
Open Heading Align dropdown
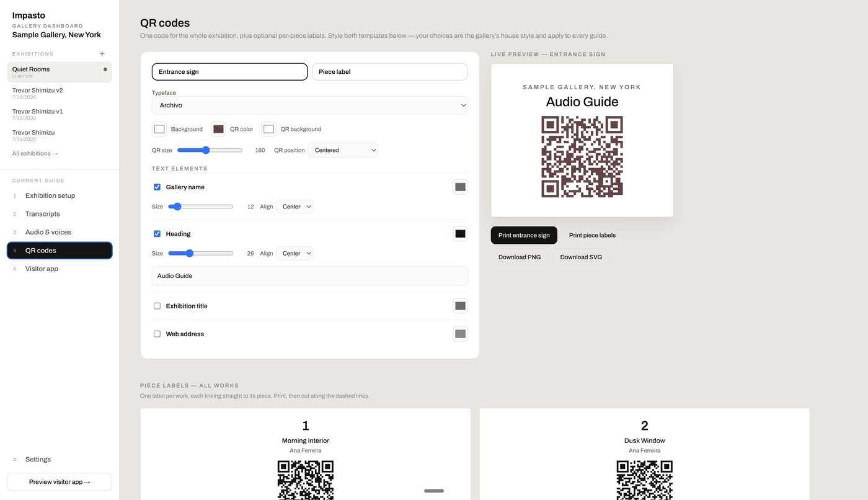click(x=294, y=253)
